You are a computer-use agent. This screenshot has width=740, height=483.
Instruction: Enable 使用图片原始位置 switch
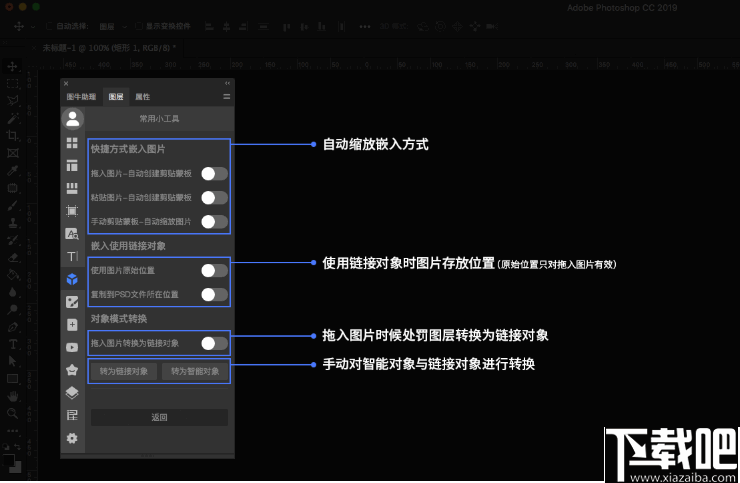(x=214, y=271)
